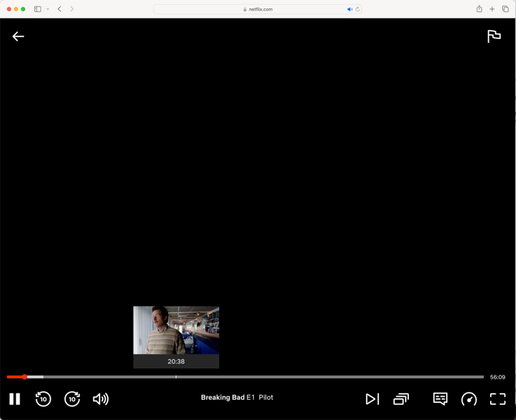This screenshot has width=516, height=420.
Task: Reload the netflix.com page
Action: pos(357,9)
